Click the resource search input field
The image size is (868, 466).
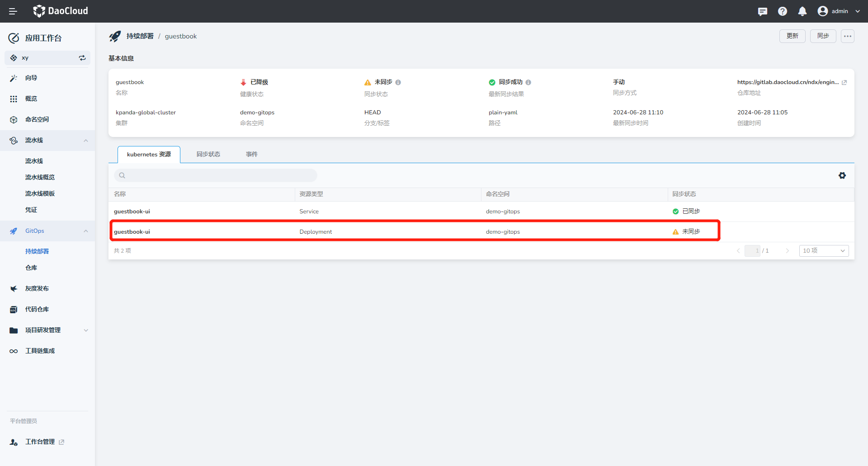[217, 175]
